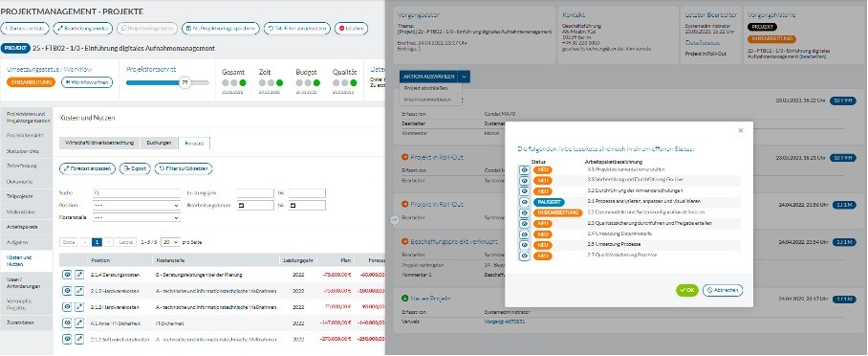This screenshot has width=868, height=356.
Task: Click into the Suche search field
Action: [x=136, y=193]
